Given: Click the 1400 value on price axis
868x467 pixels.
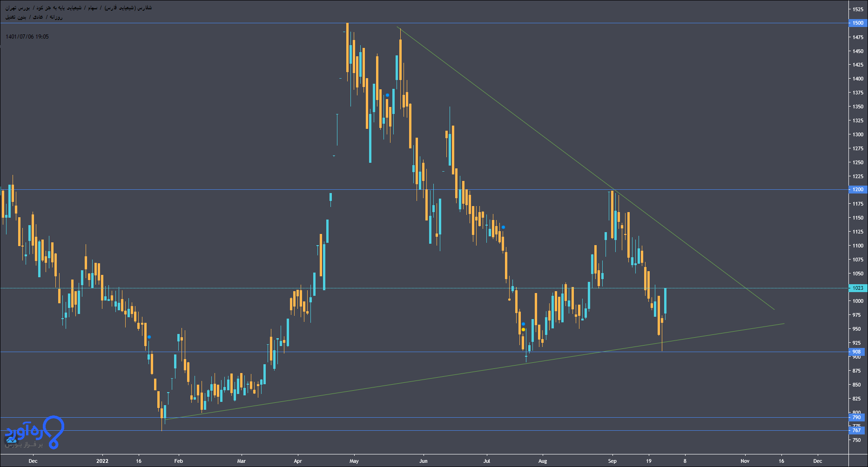Looking at the screenshot, I should [x=858, y=79].
